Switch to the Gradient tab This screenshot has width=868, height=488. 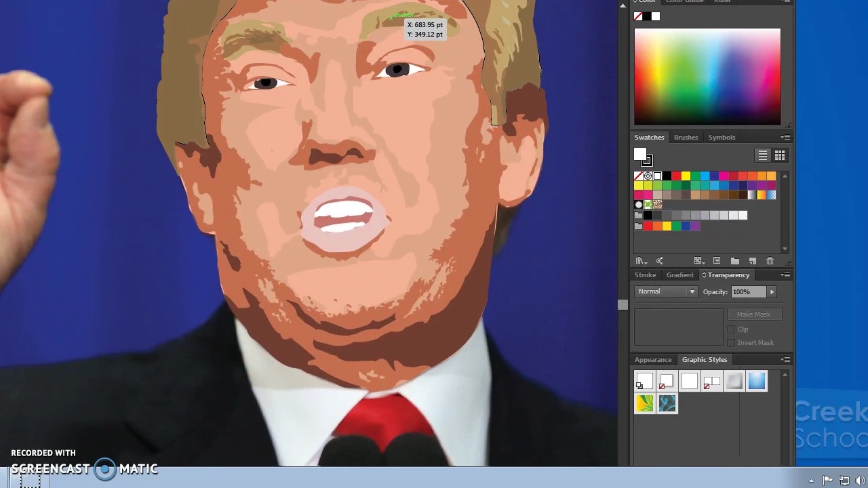coord(679,275)
